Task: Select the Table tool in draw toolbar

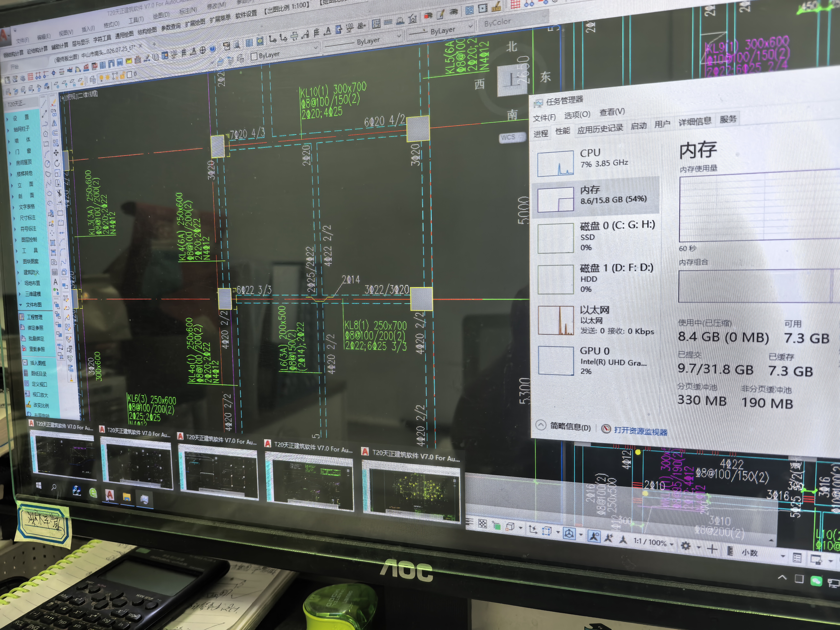Action: pyautogui.click(x=55, y=272)
